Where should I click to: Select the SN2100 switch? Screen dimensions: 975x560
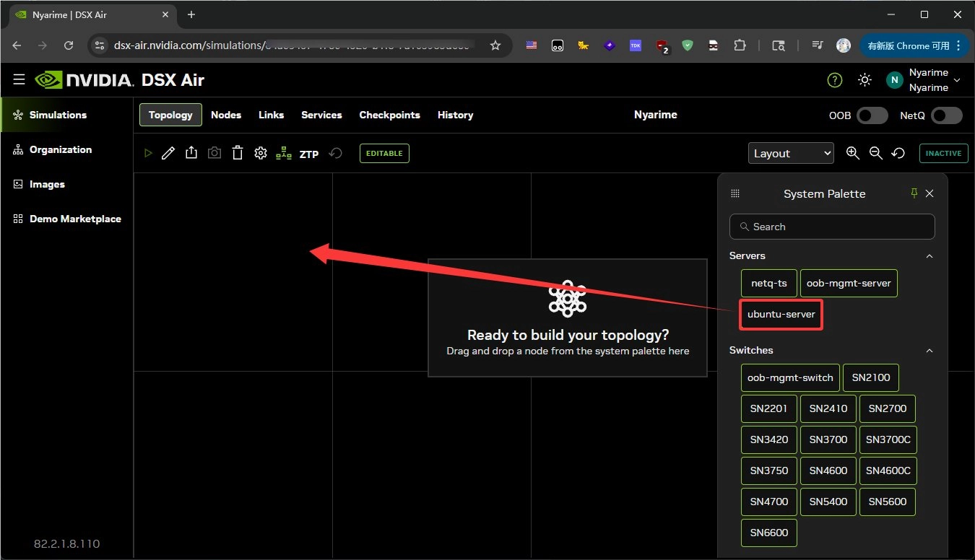(x=871, y=377)
